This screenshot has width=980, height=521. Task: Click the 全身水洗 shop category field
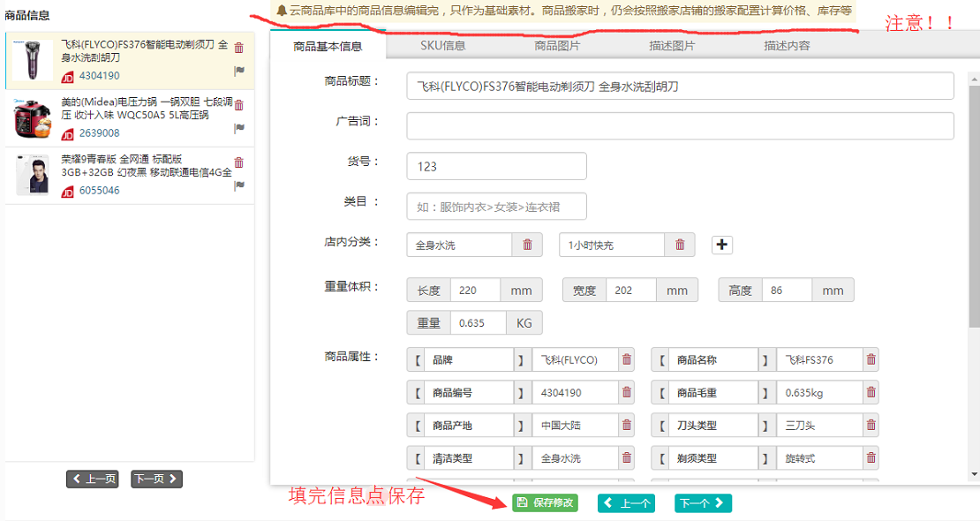pyautogui.click(x=459, y=245)
